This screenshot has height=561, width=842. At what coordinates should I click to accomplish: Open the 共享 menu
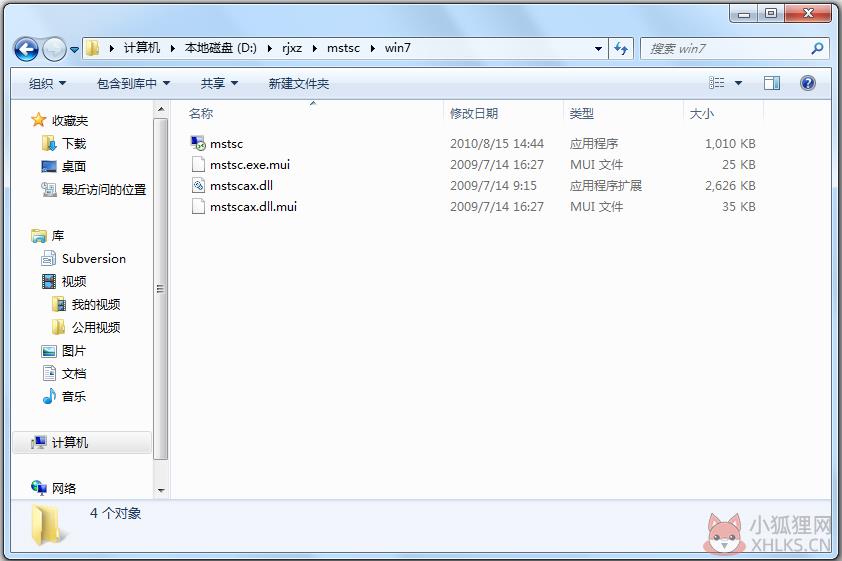click(x=219, y=84)
